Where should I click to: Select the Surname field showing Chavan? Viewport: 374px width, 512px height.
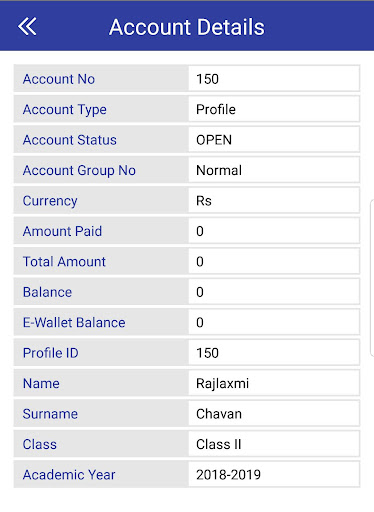[x=274, y=414]
